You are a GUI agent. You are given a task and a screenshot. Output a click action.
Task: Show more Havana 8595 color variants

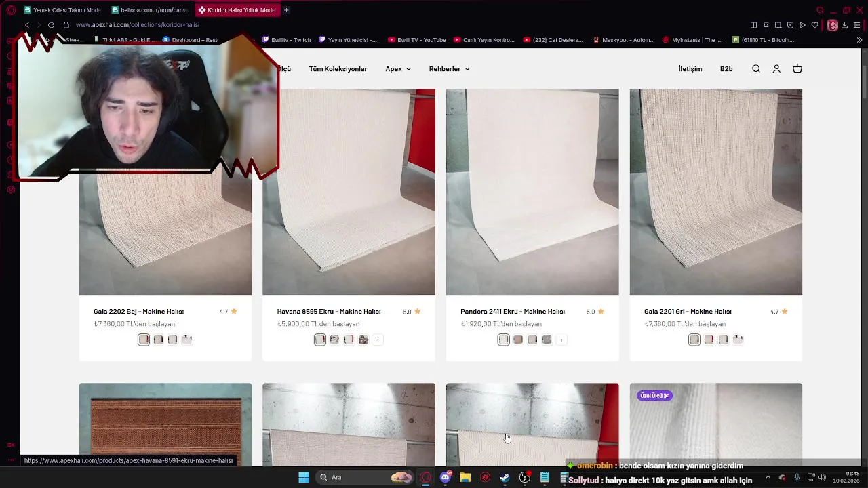tap(378, 340)
